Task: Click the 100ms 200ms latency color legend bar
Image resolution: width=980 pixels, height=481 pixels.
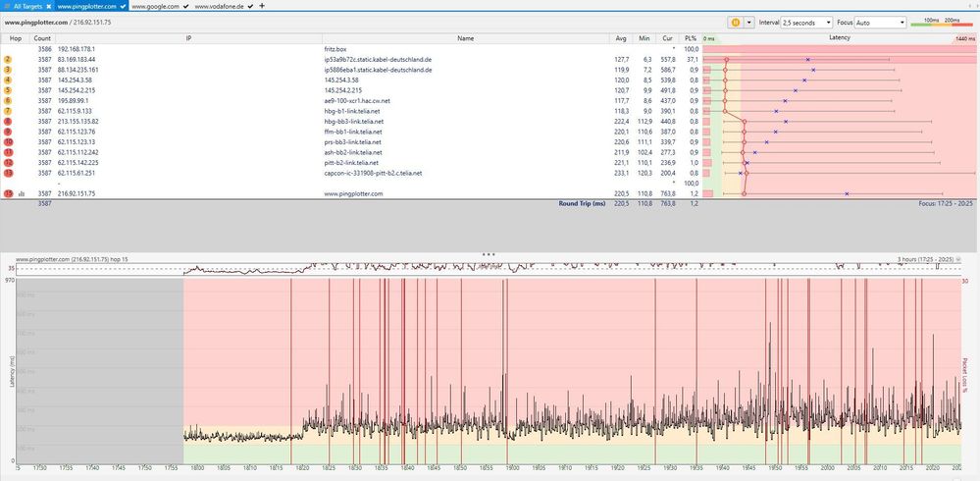Action: tap(942, 23)
